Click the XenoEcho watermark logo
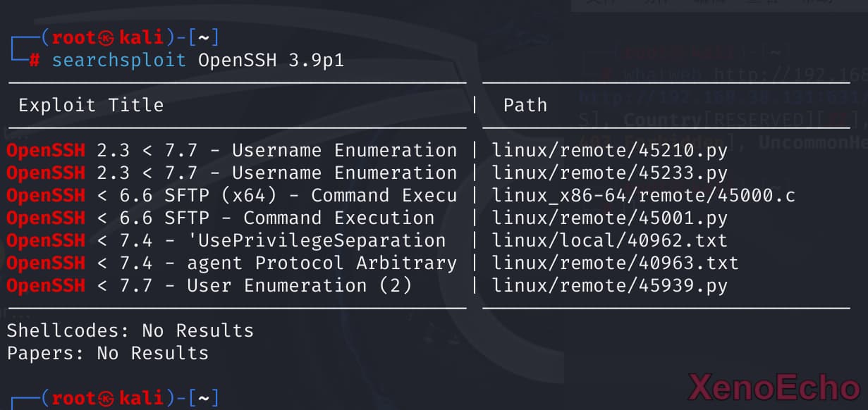 pyautogui.click(x=774, y=389)
